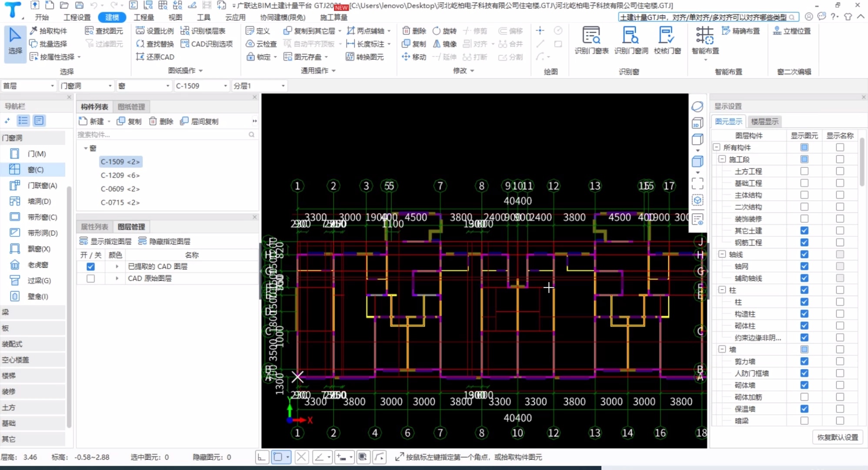The image size is (868, 470).
Task: Click 立樘位置 frame position tool
Action: pos(792,31)
